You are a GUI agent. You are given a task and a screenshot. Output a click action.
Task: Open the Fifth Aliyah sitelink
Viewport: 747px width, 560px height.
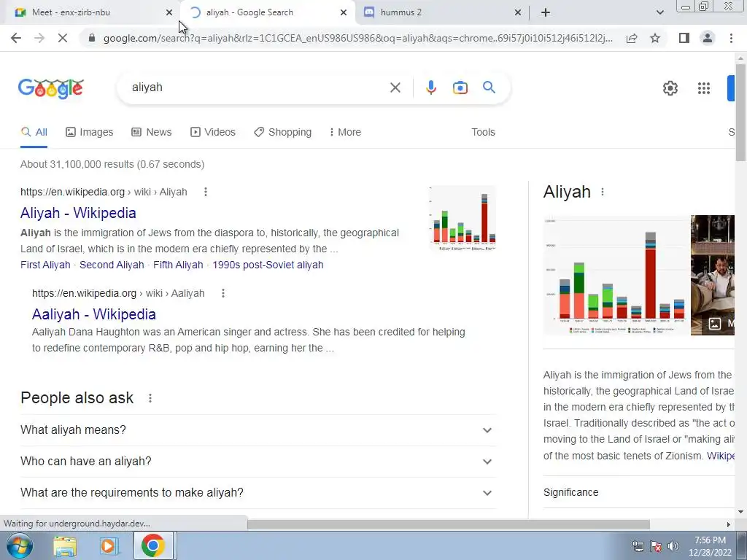[x=178, y=265]
